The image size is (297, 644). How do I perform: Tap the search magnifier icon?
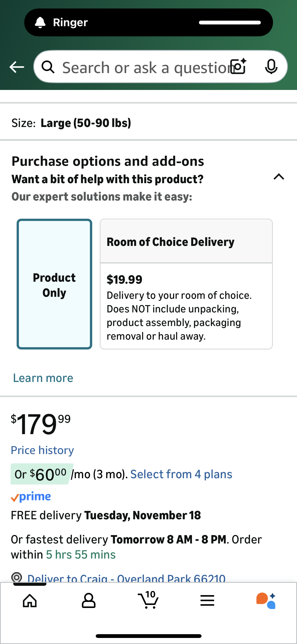(x=48, y=67)
